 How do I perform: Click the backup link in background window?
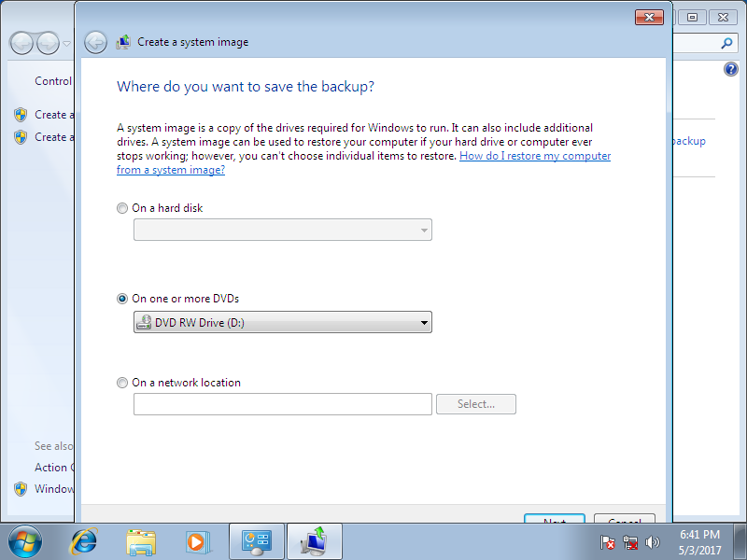point(688,141)
